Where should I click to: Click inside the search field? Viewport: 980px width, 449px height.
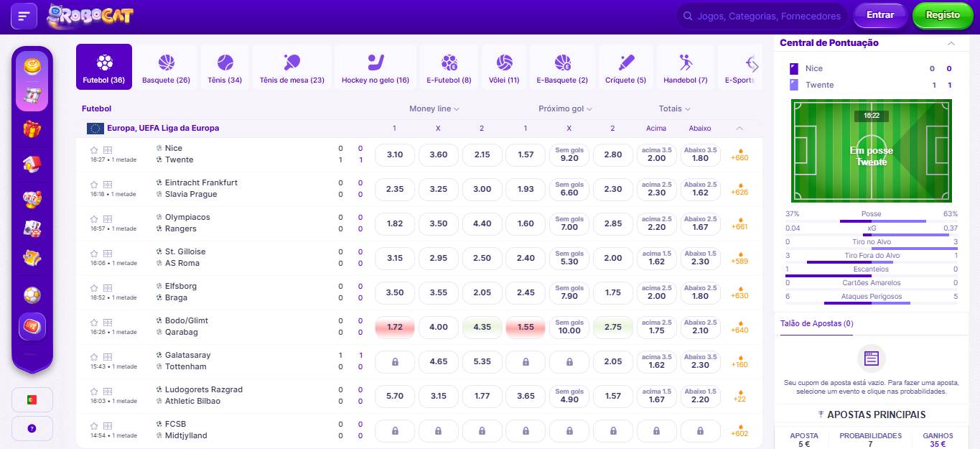pyautogui.click(x=761, y=15)
